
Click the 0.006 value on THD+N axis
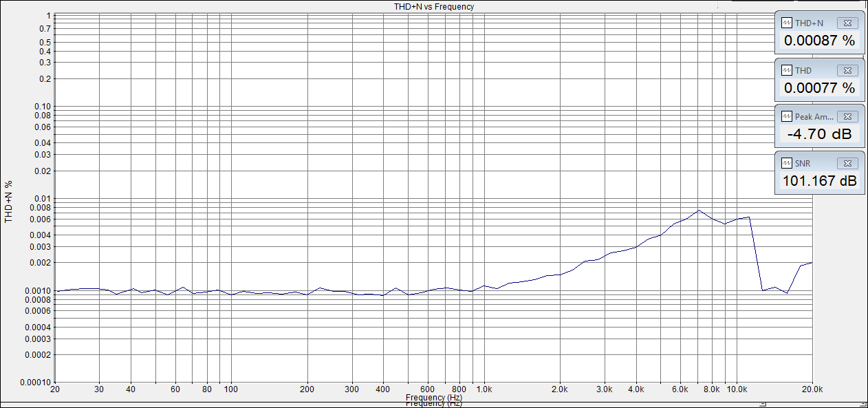point(41,219)
